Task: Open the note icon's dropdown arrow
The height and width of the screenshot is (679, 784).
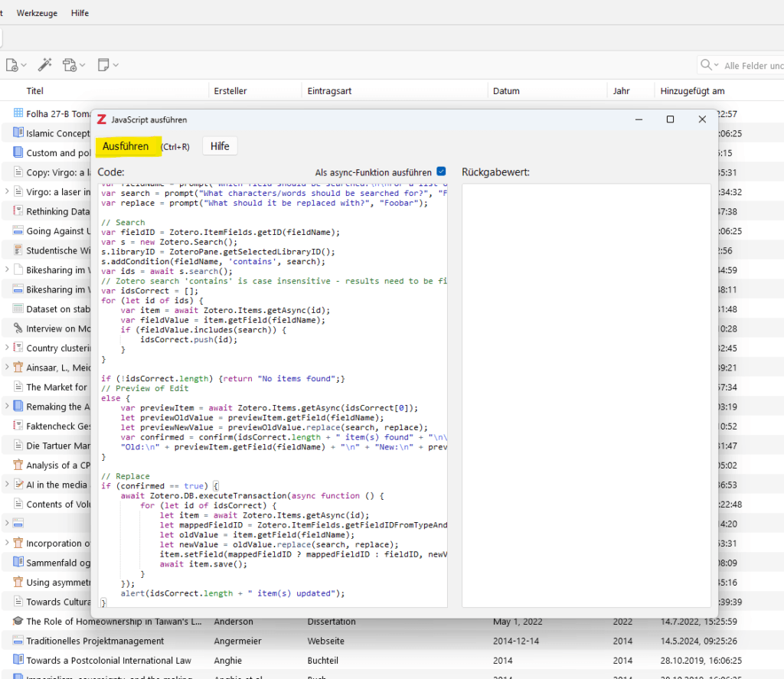Action: [x=115, y=65]
